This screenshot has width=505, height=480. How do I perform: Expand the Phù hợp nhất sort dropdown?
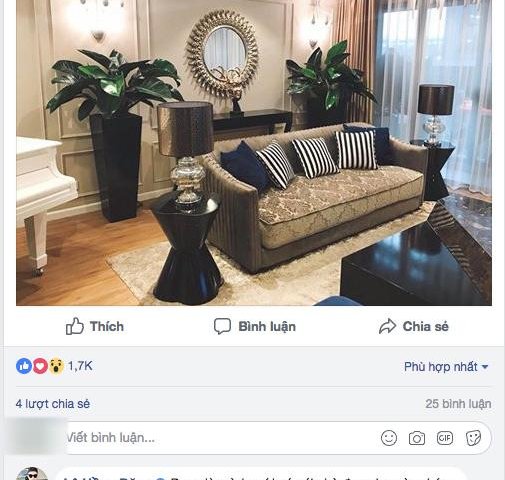pos(446,367)
